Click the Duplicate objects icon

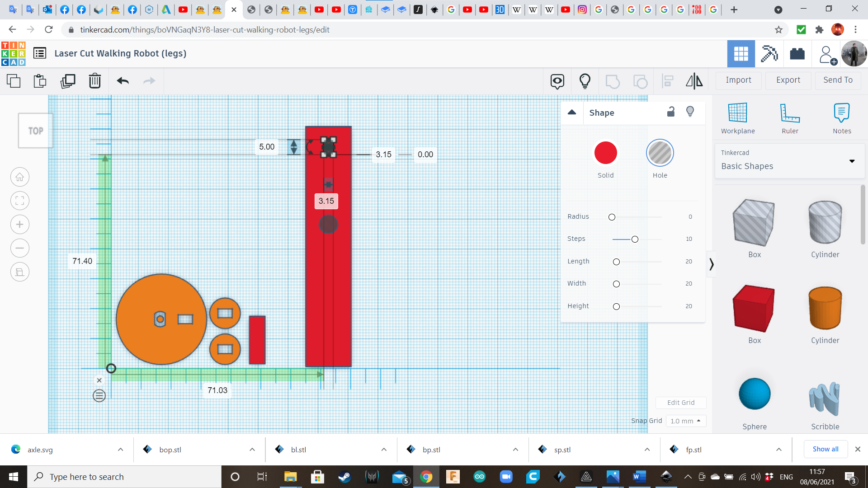click(67, 80)
